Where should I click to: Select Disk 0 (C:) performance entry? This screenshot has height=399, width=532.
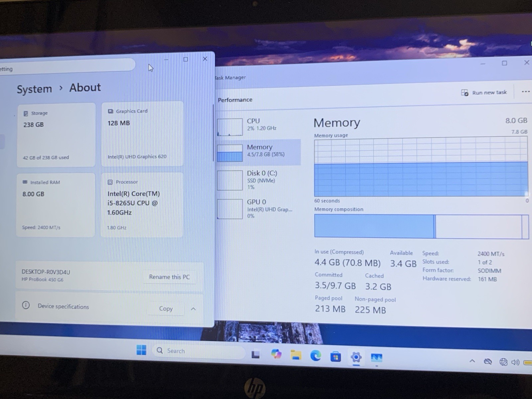(259, 180)
